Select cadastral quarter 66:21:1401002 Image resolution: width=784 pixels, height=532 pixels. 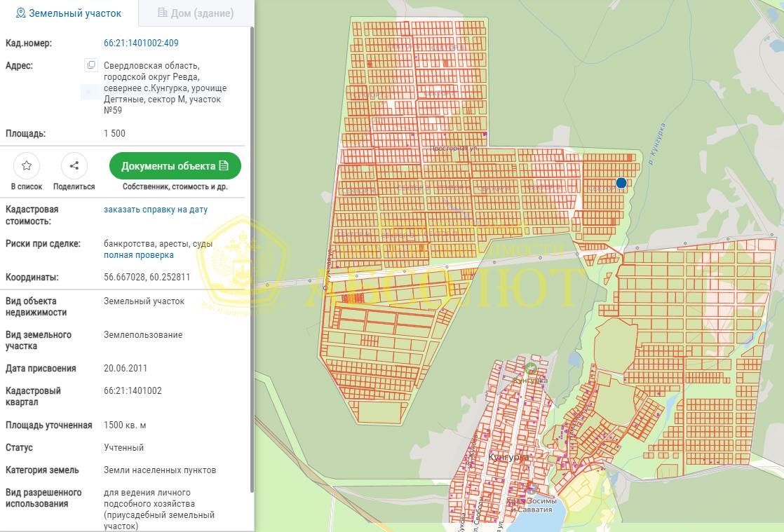[x=133, y=390]
